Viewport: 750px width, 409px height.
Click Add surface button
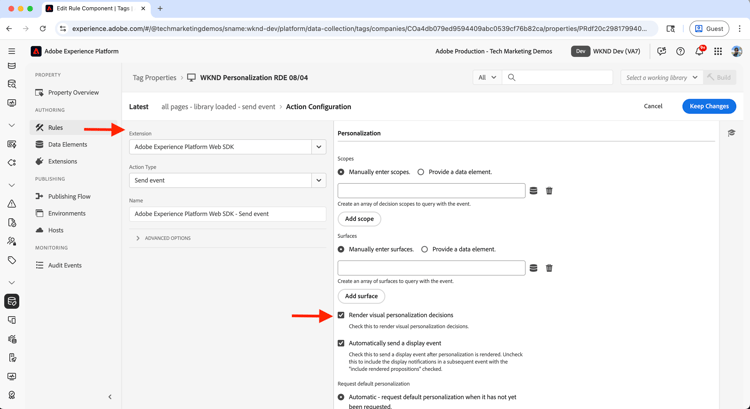click(x=361, y=296)
